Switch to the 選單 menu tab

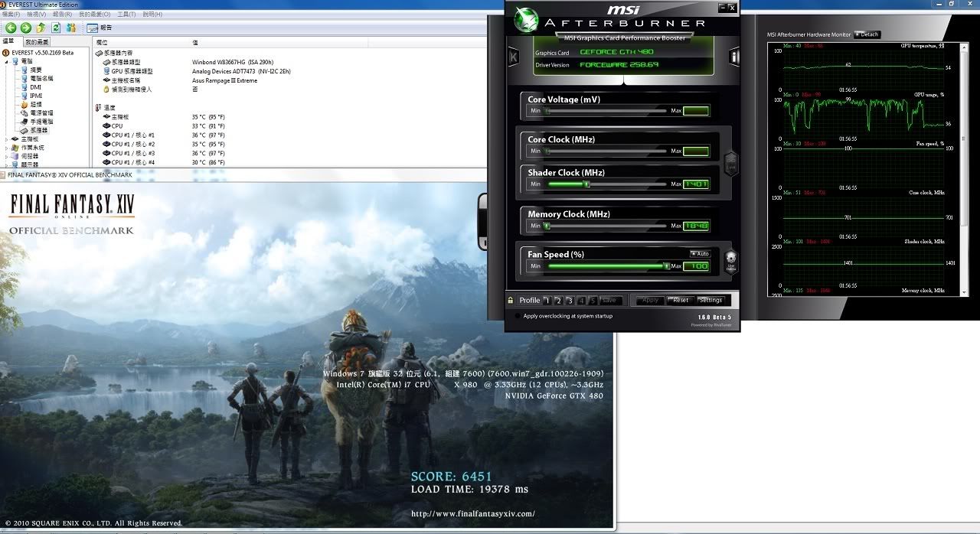point(10,41)
